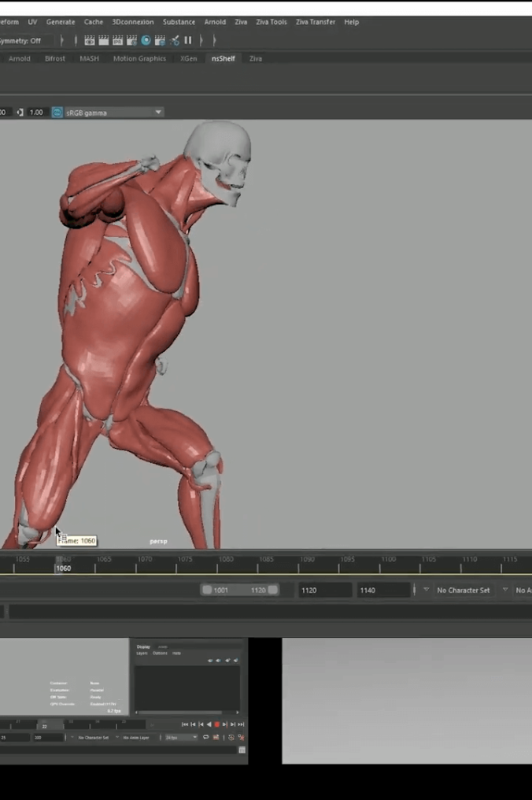Screen dimensions: 532x800
Task: Switch to the Motion Graphics shelf tab
Action: 140,59
